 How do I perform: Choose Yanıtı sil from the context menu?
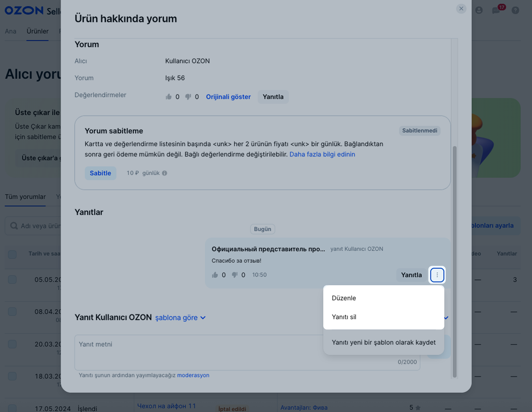tap(344, 317)
